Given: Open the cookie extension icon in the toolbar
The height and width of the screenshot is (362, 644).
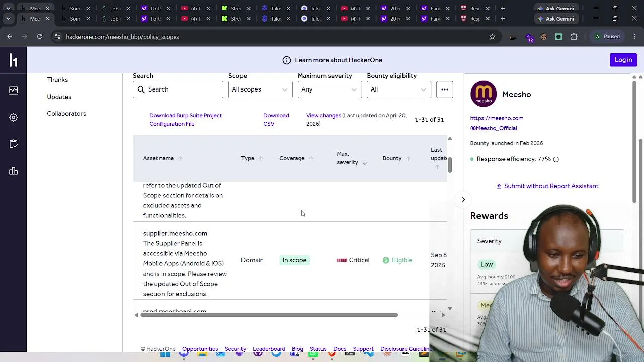Looking at the screenshot, I should pos(543,37).
